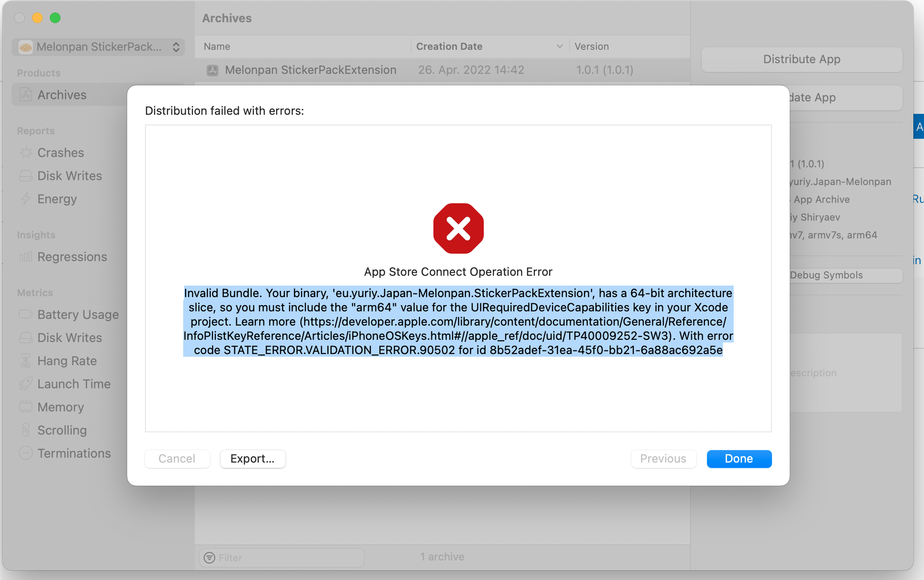The width and height of the screenshot is (924, 580).
Task: Click the highlighted Invalid Bundle error message
Action: 458,321
